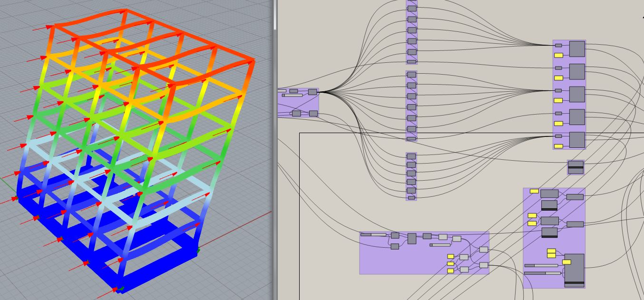Select the bottom flat component in the uppermost narrow column group

(x=412, y=61)
